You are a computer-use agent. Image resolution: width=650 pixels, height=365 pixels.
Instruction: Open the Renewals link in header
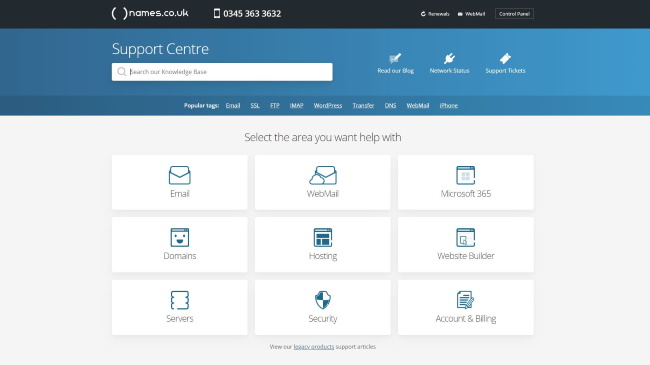click(x=439, y=14)
